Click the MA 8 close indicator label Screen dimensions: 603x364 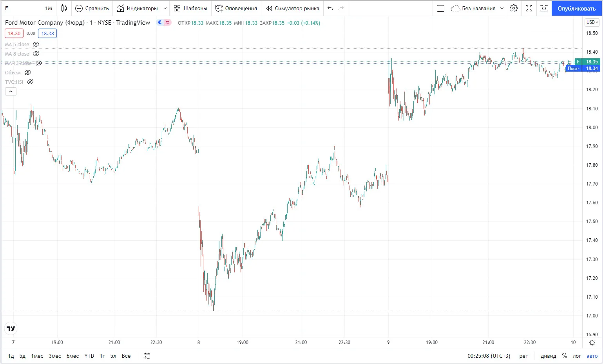click(17, 54)
